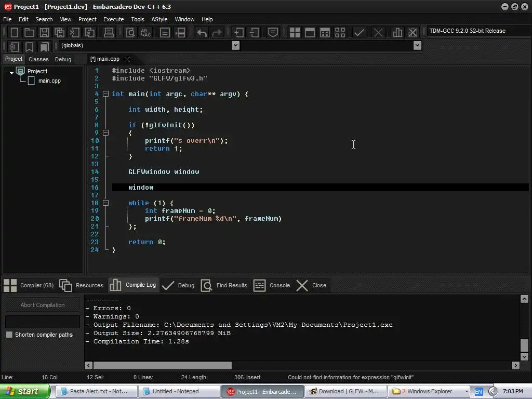This screenshot has width=532, height=399.
Task: Click the compile log scroll-up arrow
Action: click(524, 299)
